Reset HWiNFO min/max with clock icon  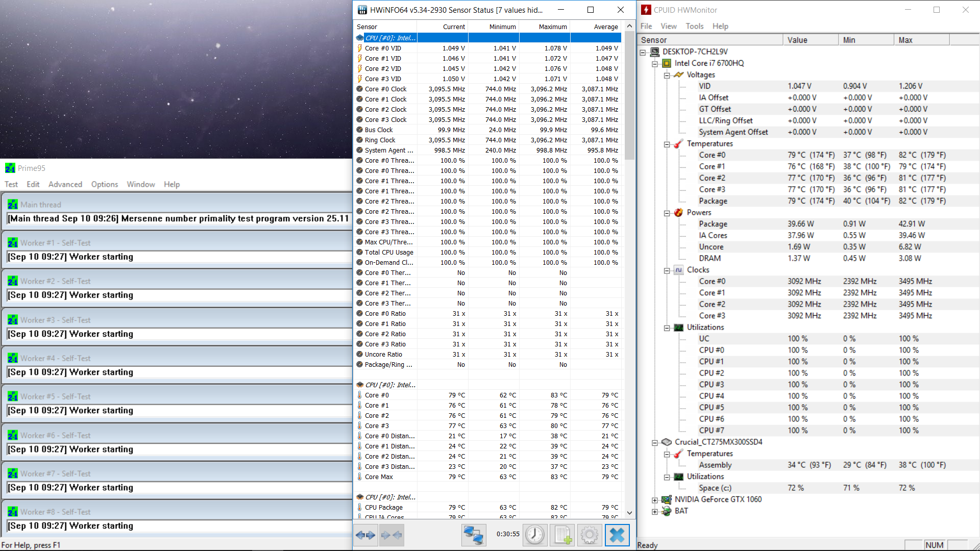tap(535, 535)
